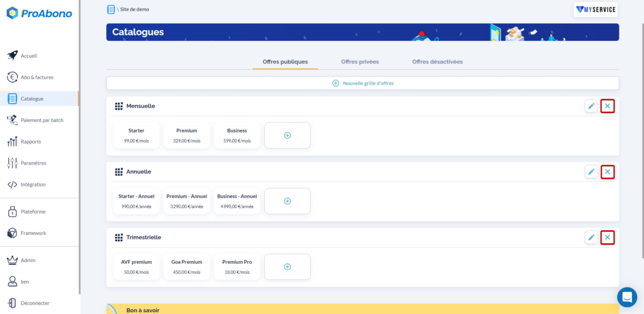Open the Goa Premium offer
The height and width of the screenshot is (314, 644).
[186, 266]
